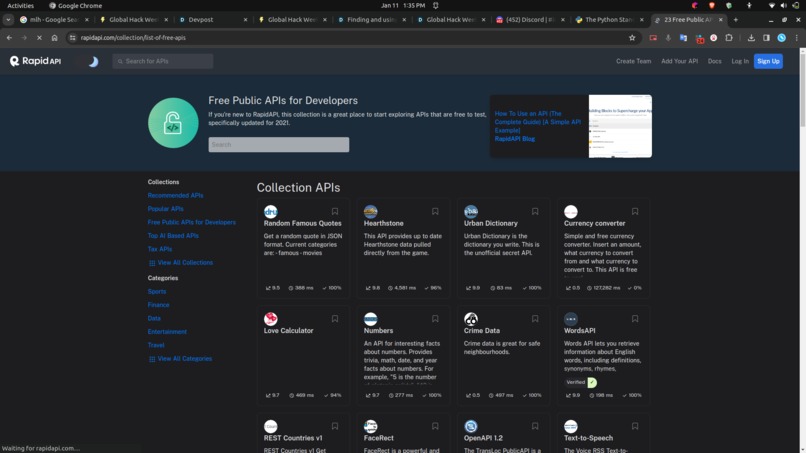The height and width of the screenshot is (453, 806).
Task: Bookmark Love Calculator API card
Action: (x=335, y=319)
